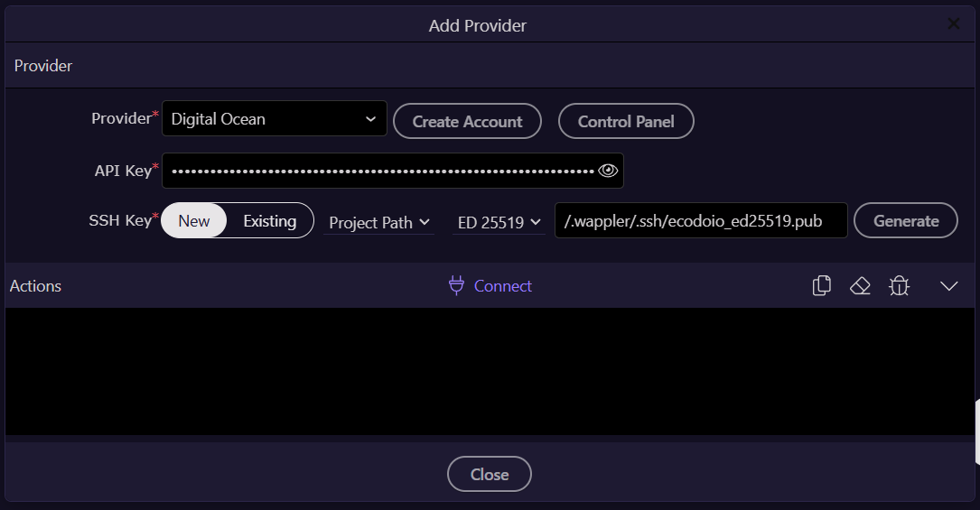Select the New SSH key option
980x510 pixels.
tap(194, 221)
